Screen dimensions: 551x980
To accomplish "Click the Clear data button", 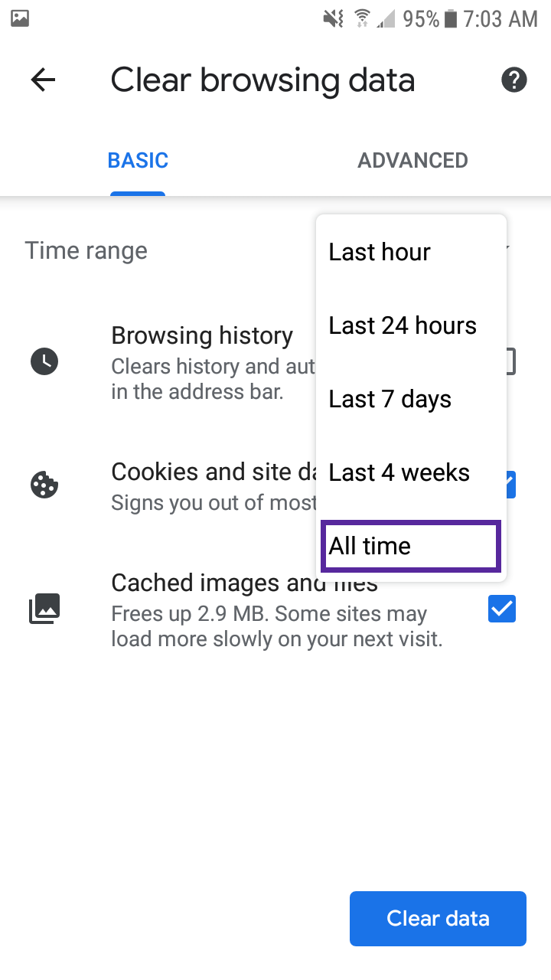I will (438, 919).
